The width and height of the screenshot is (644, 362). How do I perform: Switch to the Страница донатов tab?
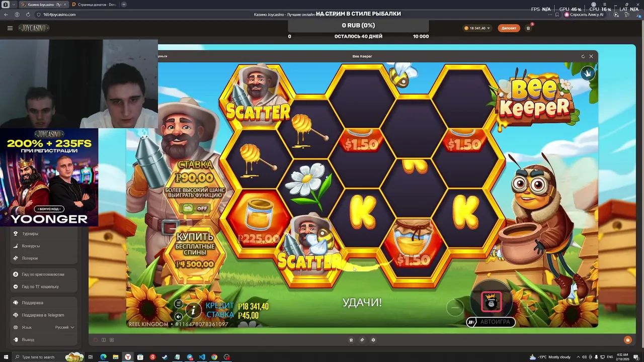coord(94,5)
